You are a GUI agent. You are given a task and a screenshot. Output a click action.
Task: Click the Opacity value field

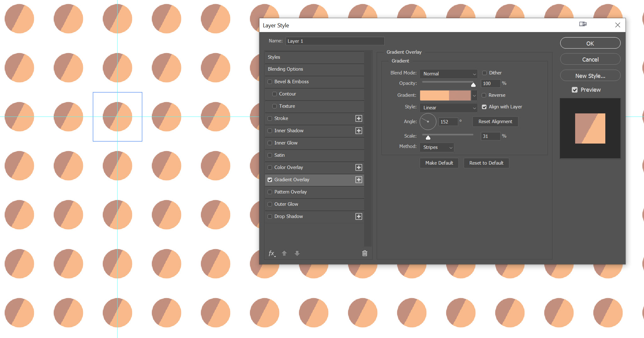click(x=491, y=84)
